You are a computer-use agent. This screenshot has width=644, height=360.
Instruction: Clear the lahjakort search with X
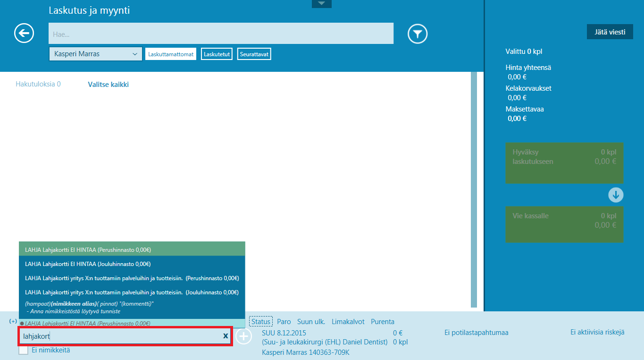pyautogui.click(x=226, y=336)
